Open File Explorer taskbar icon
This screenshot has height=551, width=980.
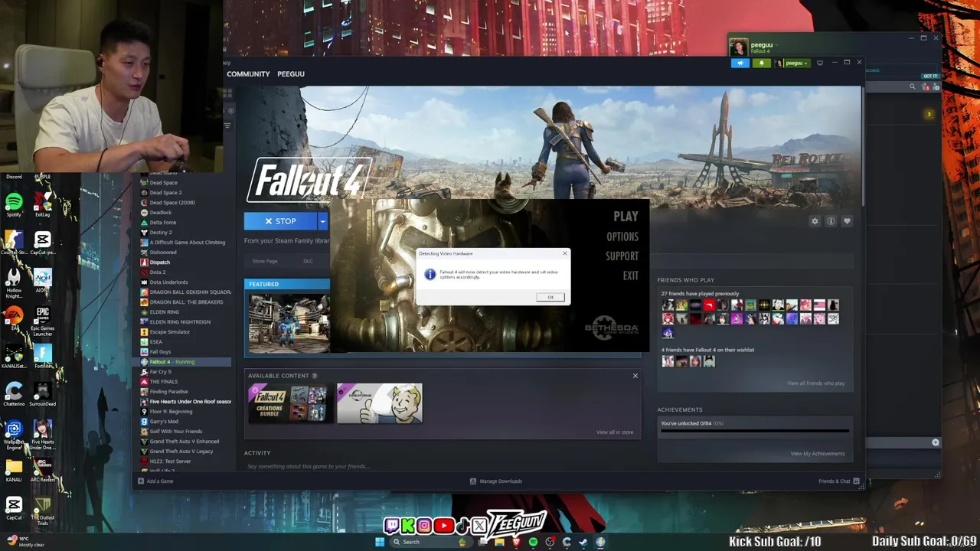click(499, 542)
